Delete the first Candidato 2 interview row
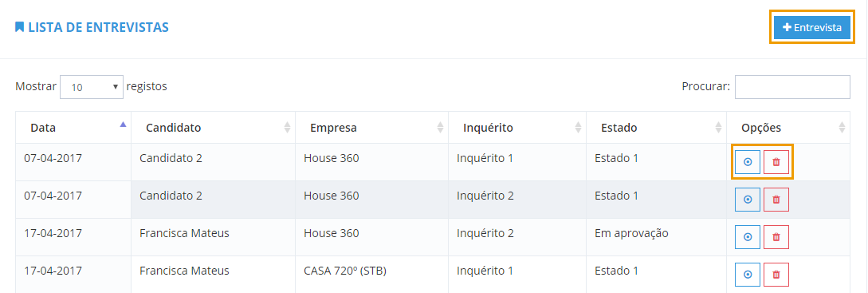The width and height of the screenshot is (868, 293). pos(776,162)
